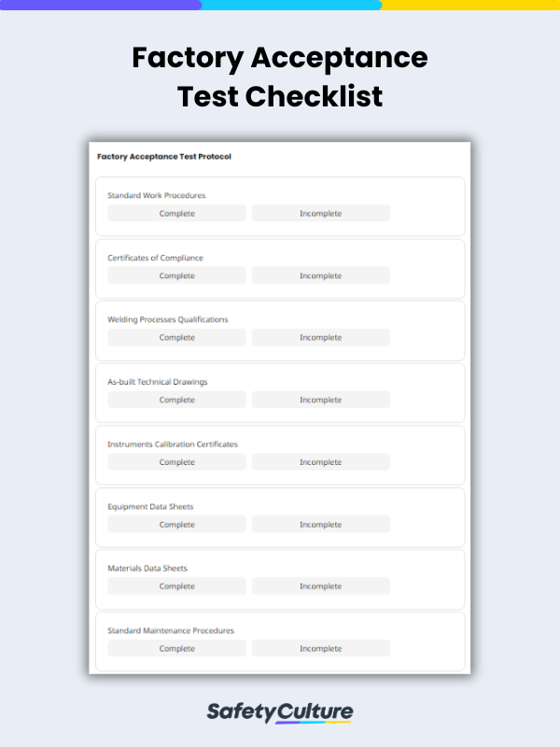
Task: Set Standard Maintenance Procedures to Complete
Action: pyautogui.click(x=175, y=648)
